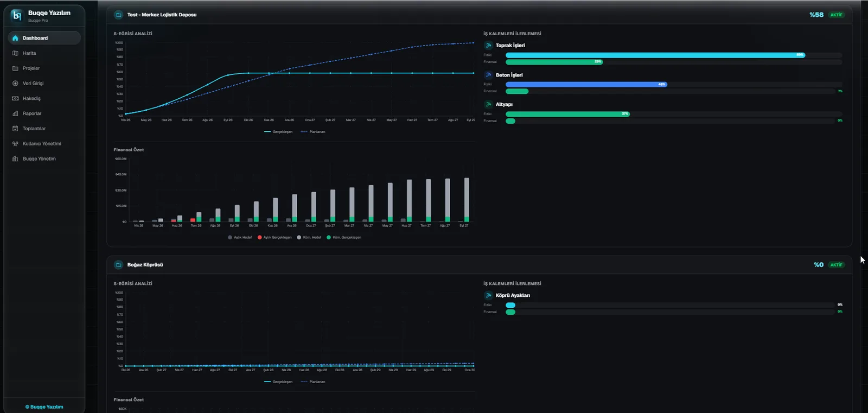Click the Altyapı Fiziki progress bar
The image size is (868, 413).
point(674,114)
